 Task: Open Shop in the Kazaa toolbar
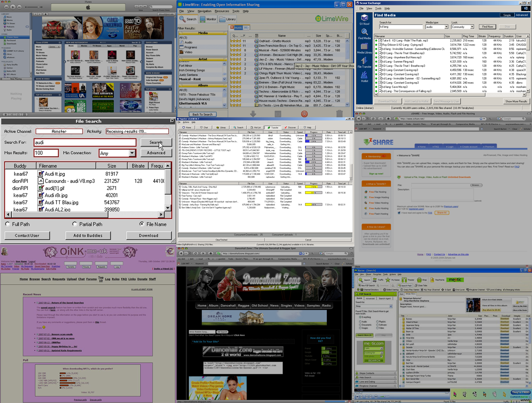pos(422,280)
